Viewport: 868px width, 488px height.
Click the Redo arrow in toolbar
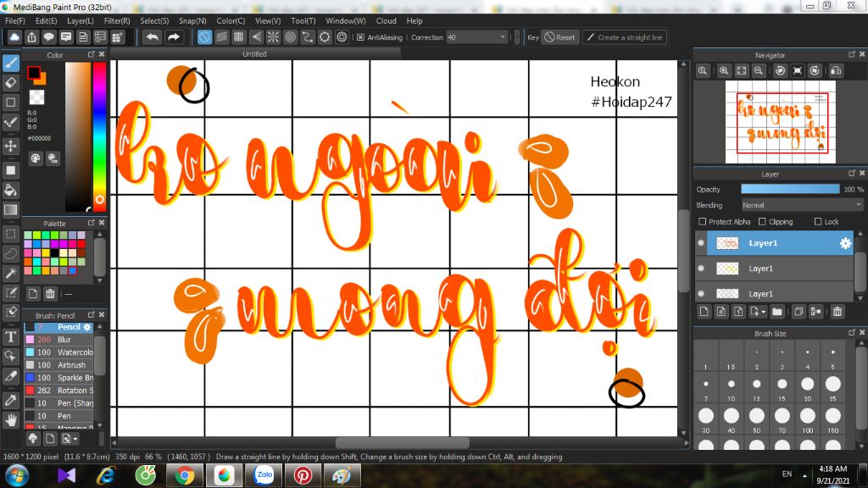pos(173,37)
